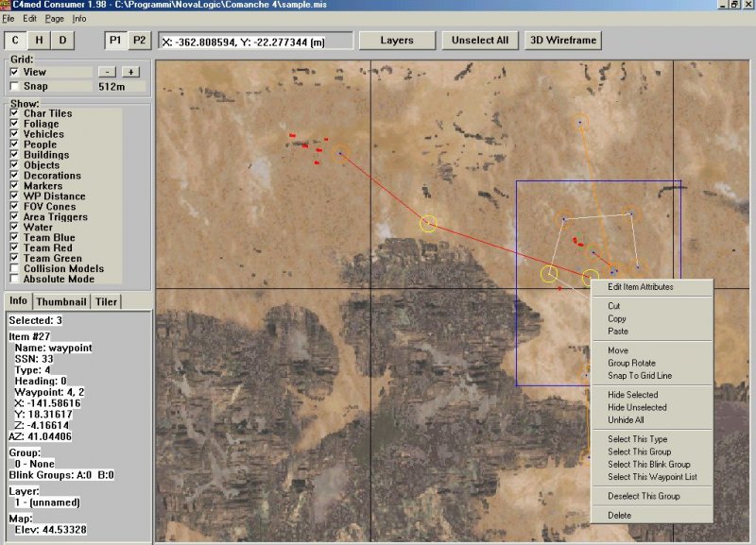756x545 pixels.
Task: Switch to the P1 view button
Action: pos(115,40)
